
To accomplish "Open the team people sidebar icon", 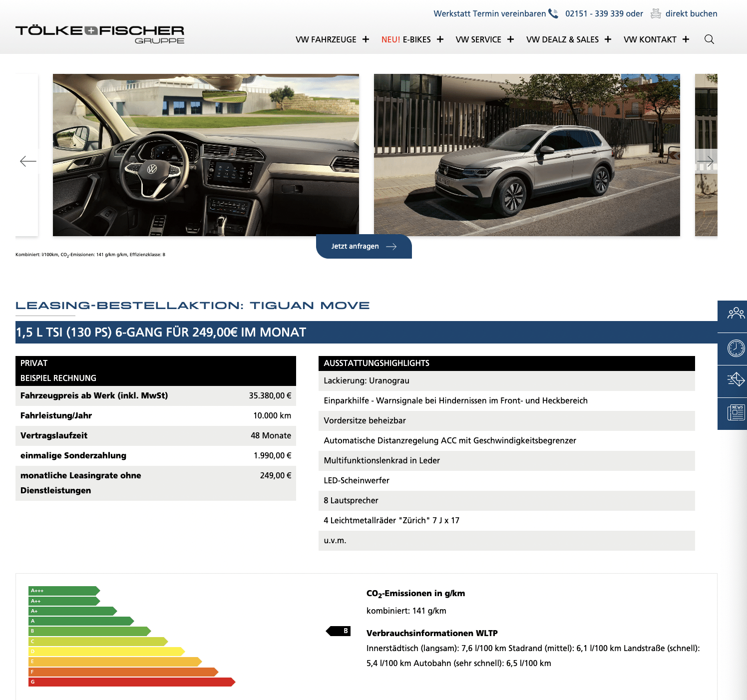I will (x=736, y=314).
